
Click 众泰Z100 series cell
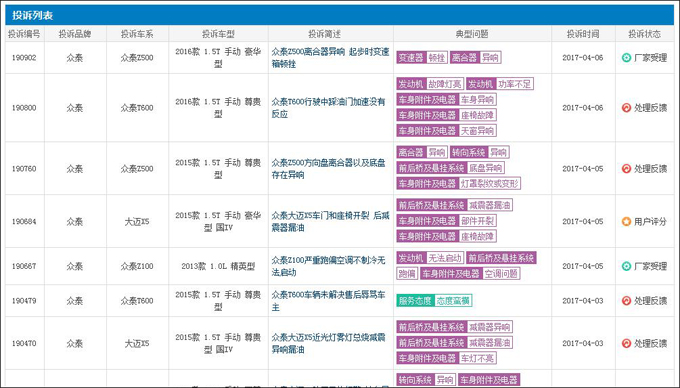(x=137, y=266)
